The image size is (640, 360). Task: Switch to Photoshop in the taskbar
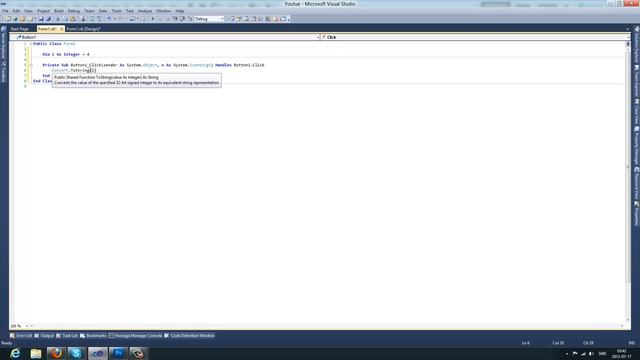pyautogui.click(x=118, y=353)
